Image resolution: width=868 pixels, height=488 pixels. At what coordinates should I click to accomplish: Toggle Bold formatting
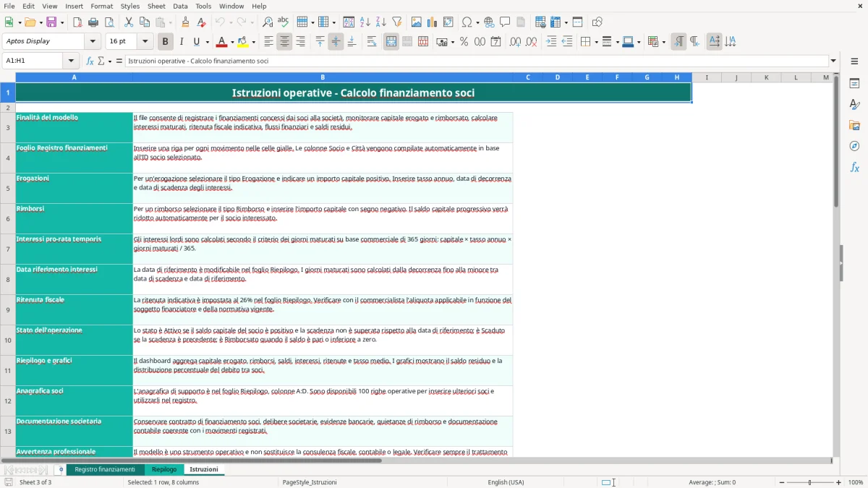[x=165, y=42]
